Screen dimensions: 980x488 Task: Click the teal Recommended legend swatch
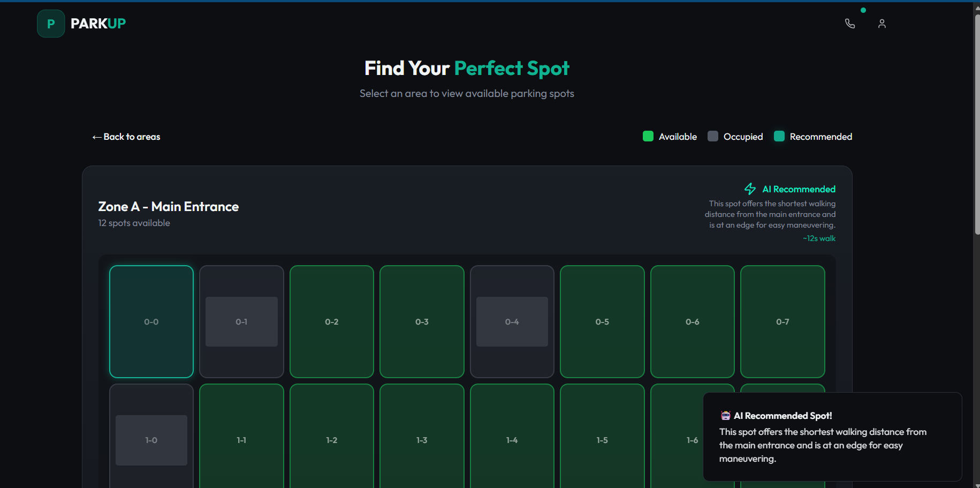pos(779,136)
